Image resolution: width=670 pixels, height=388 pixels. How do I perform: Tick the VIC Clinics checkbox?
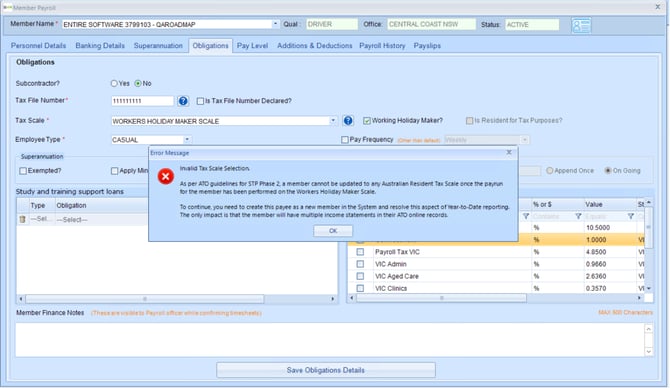(x=360, y=288)
